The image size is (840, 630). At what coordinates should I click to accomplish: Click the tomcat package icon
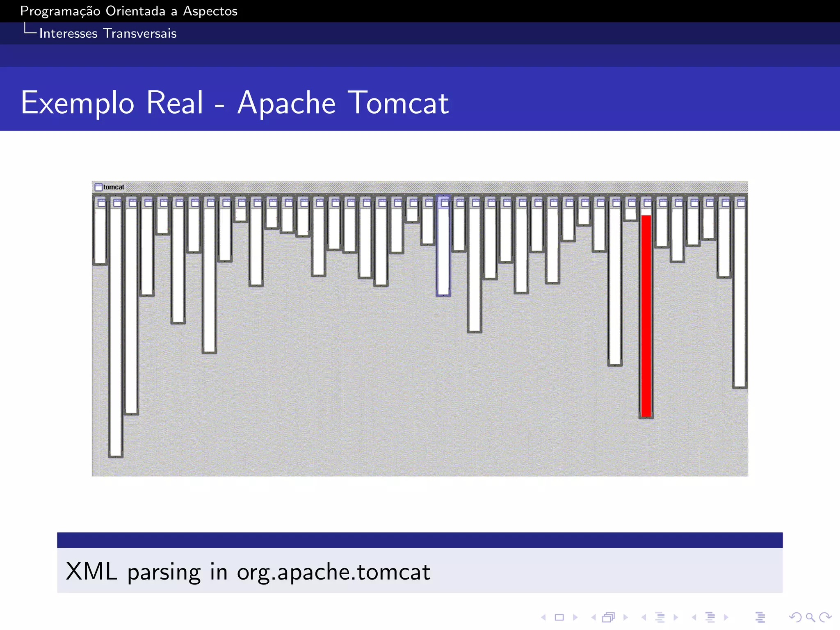pyautogui.click(x=98, y=187)
